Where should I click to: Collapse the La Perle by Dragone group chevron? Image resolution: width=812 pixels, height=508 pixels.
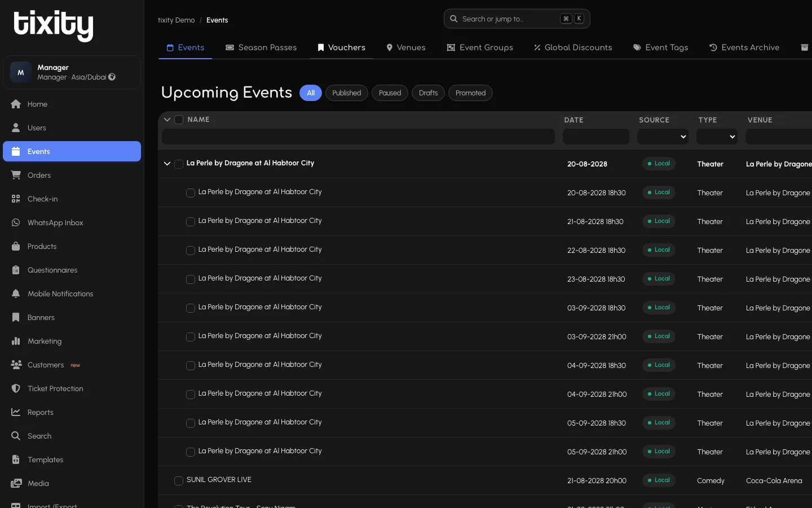[x=167, y=164]
